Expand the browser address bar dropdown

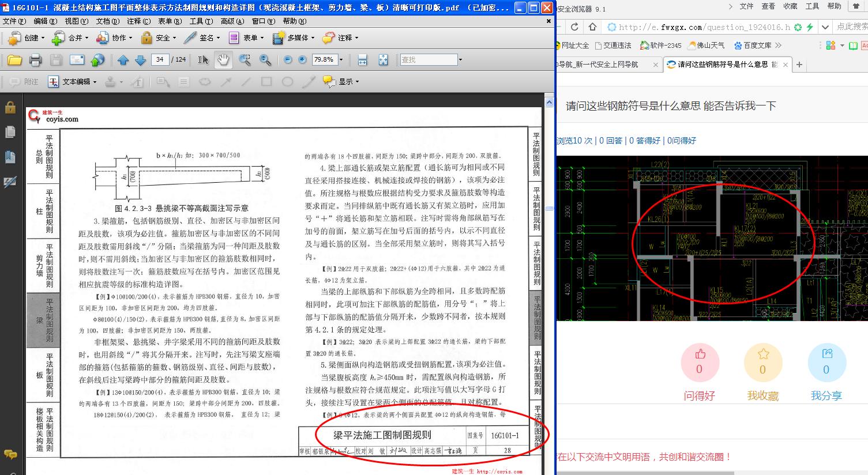click(x=825, y=27)
